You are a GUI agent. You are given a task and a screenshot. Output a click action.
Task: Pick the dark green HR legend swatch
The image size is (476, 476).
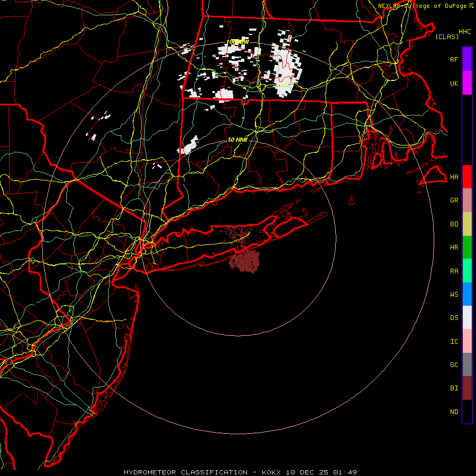click(x=467, y=248)
